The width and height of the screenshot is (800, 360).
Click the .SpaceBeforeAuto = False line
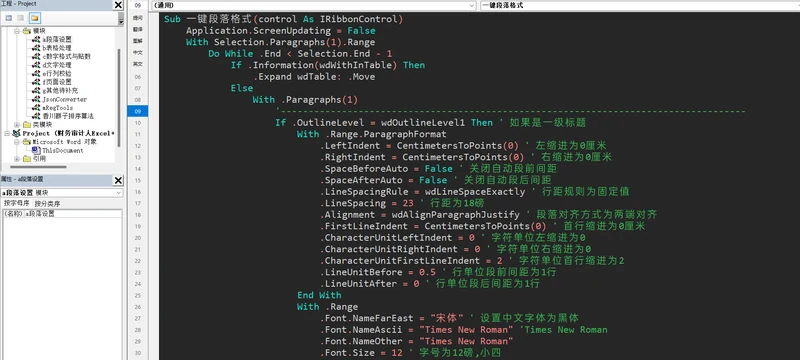click(438, 169)
